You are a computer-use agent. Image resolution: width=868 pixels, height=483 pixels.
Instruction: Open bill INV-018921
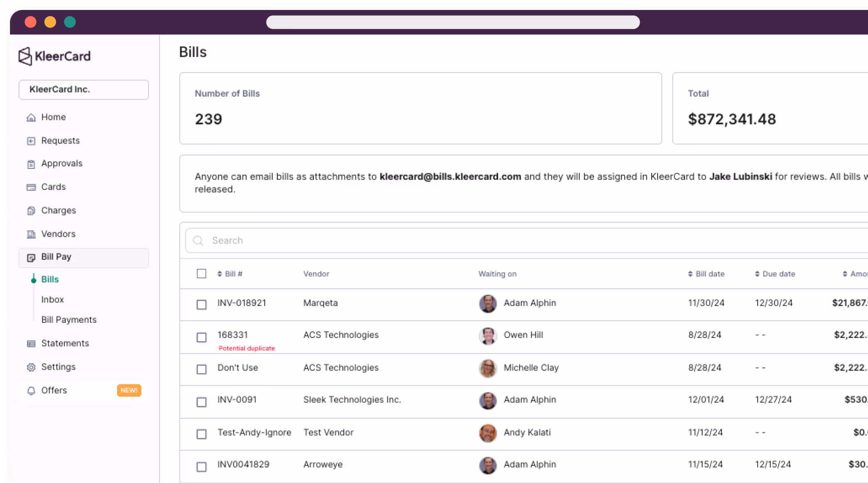pyautogui.click(x=242, y=303)
